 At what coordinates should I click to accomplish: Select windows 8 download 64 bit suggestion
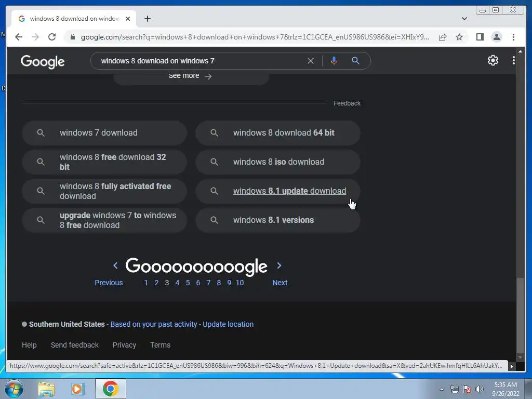click(x=277, y=132)
